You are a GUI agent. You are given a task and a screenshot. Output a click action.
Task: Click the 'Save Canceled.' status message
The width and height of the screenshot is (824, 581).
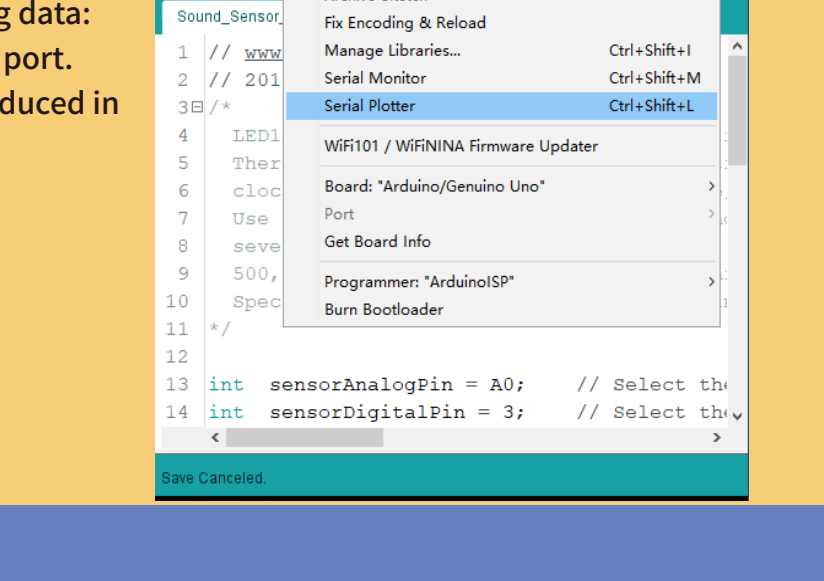(214, 478)
